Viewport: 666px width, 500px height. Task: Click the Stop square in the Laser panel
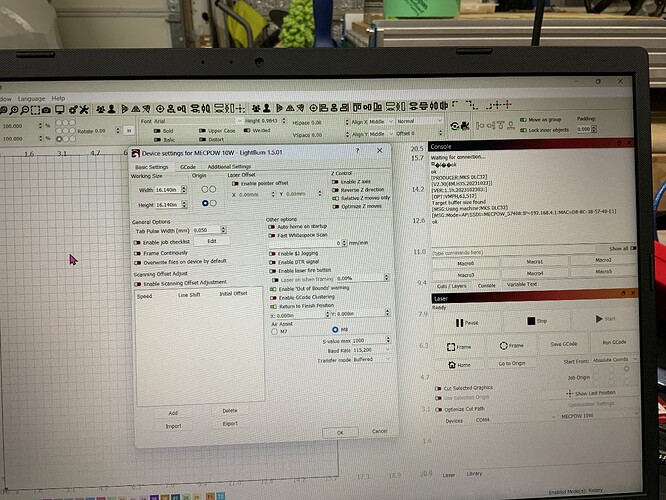point(531,321)
